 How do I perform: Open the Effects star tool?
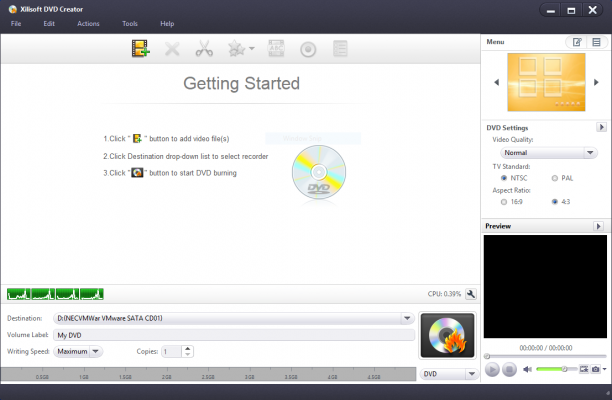coord(237,49)
